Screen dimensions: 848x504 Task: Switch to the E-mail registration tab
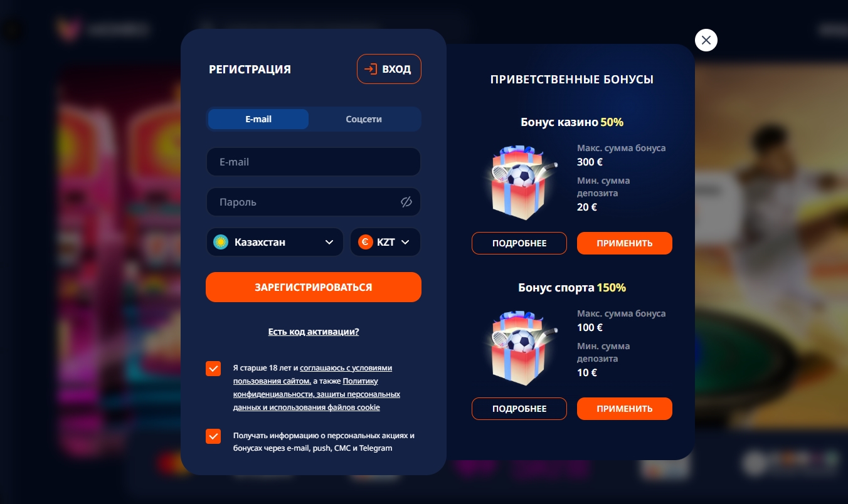258,119
